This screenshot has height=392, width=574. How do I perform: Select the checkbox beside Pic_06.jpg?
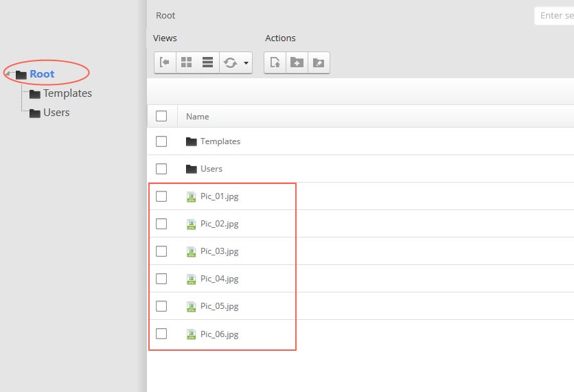161,334
